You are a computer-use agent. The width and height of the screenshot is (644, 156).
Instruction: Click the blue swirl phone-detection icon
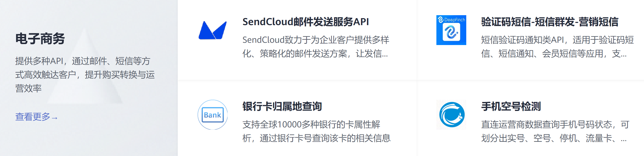[x=452, y=115]
